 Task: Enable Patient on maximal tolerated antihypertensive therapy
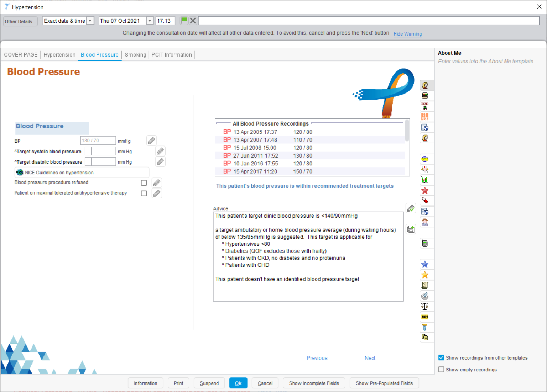144,193
